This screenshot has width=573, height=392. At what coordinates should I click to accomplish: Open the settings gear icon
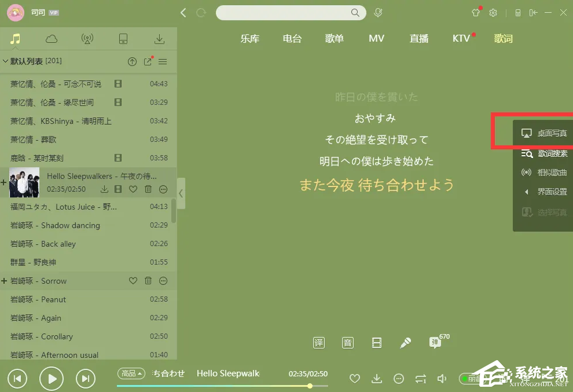coord(493,13)
